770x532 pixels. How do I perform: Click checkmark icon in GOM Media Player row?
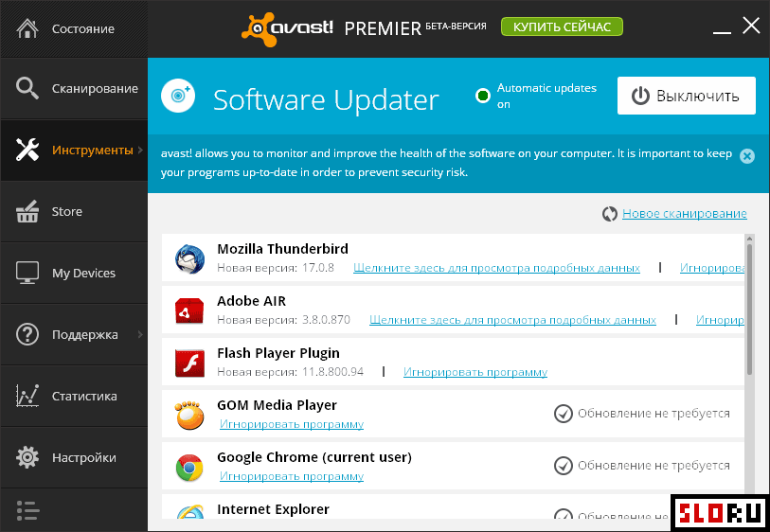(564, 414)
